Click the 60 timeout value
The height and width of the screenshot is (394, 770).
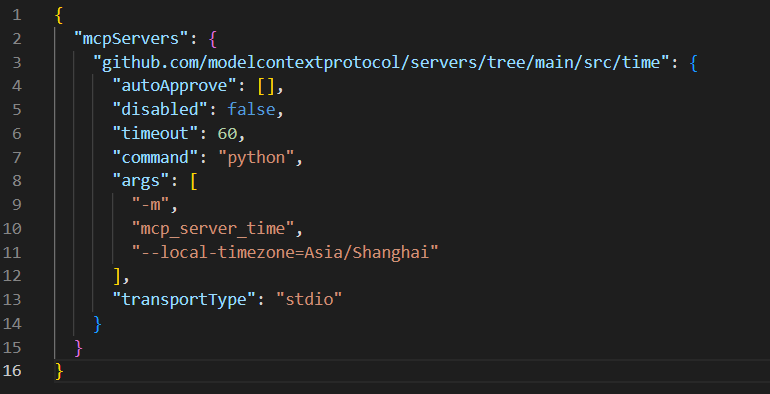point(227,134)
